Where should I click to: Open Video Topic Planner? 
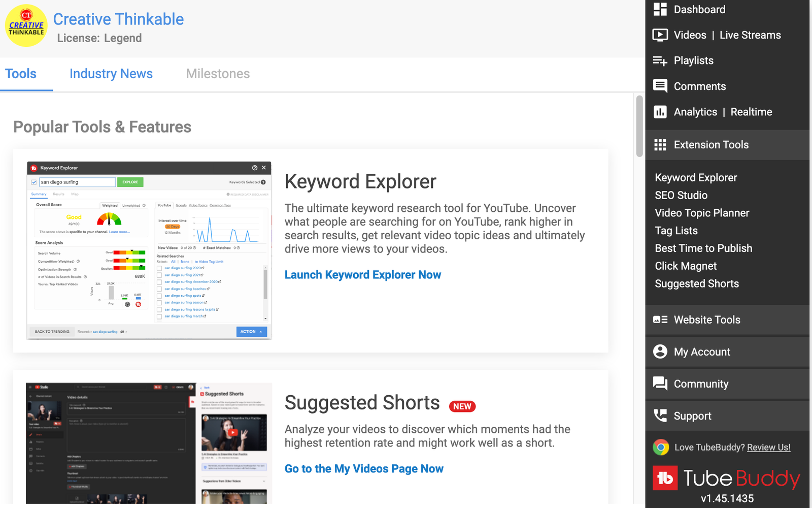(x=702, y=213)
